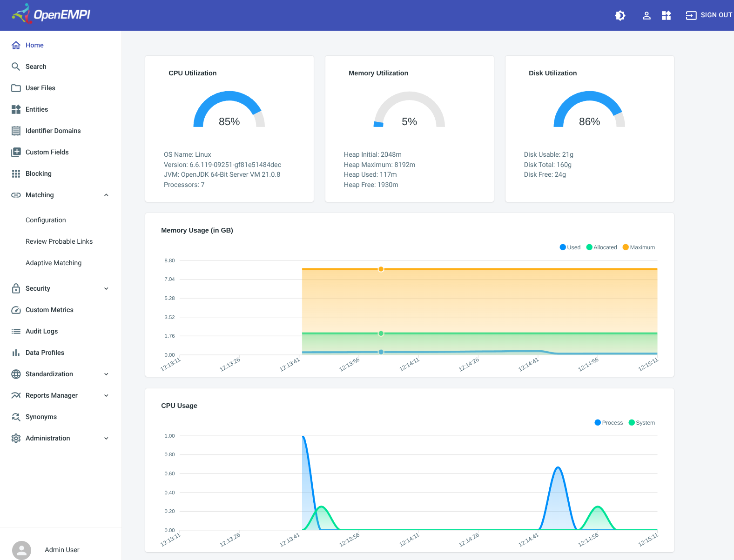Image resolution: width=734 pixels, height=560 pixels.
Task: Click the Memory Utilization 5% gauge
Action: pyautogui.click(x=409, y=109)
